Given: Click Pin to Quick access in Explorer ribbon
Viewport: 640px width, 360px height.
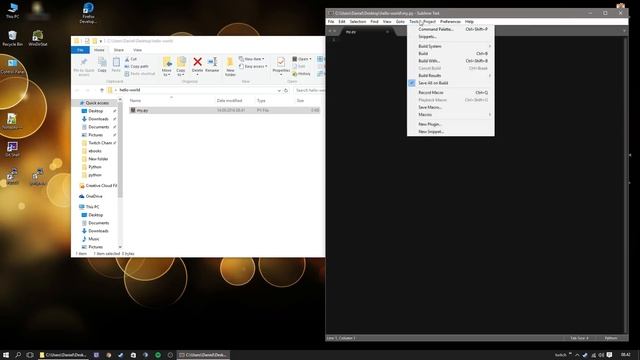Looking at the screenshot, I should 84,67.
